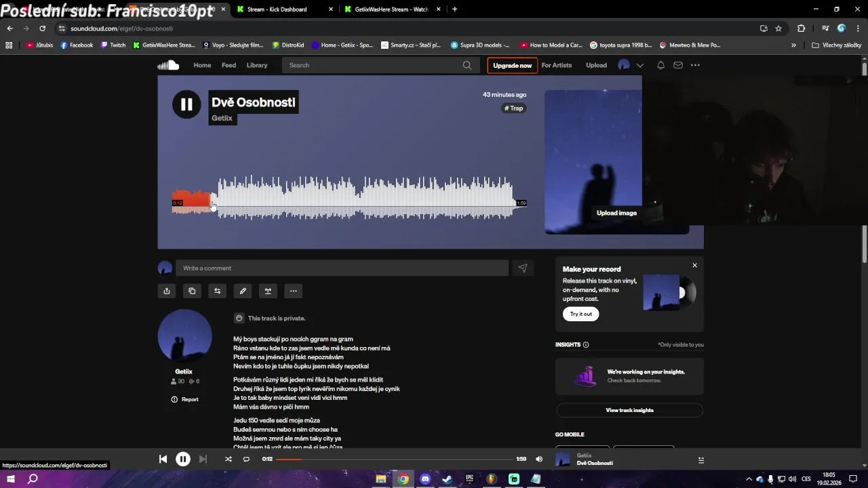The image size is (868, 488).
Task: Mute the volume speaker icon
Action: pos(539,459)
